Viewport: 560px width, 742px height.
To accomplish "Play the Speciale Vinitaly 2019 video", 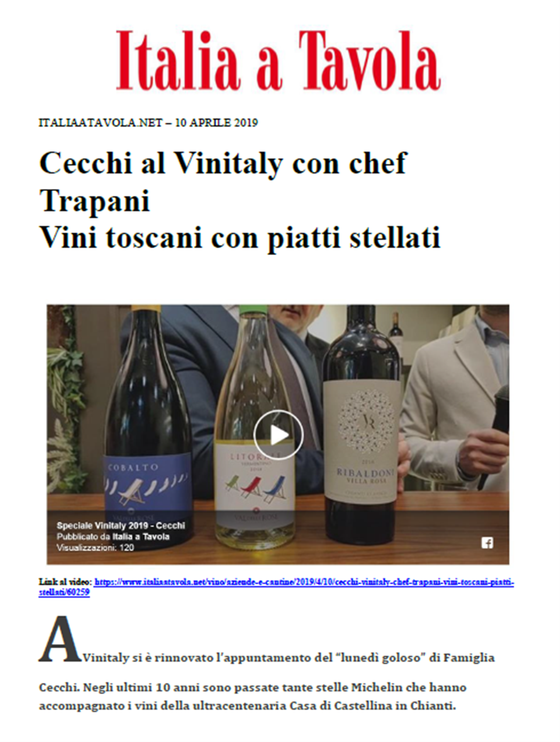I will 278,435.
